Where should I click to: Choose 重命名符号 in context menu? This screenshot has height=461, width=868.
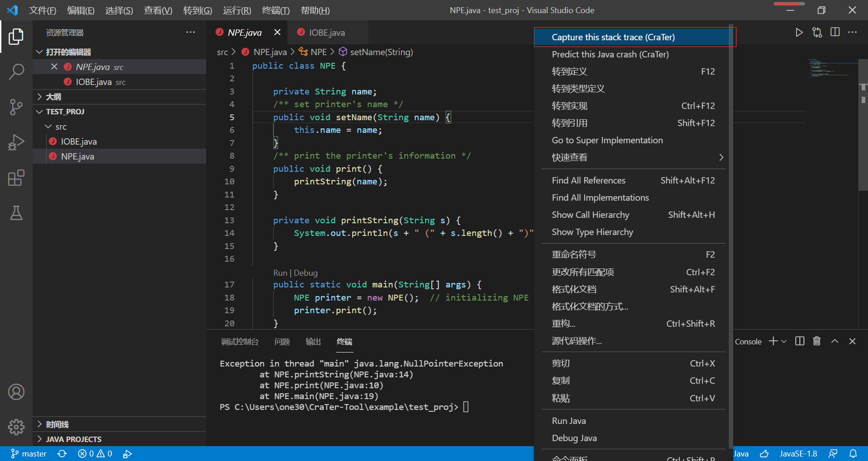pos(633,254)
